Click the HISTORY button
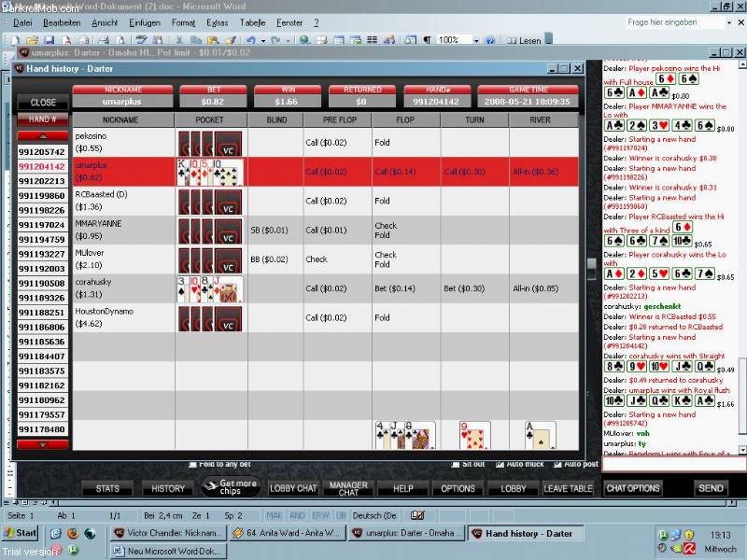The width and height of the screenshot is (747, 560). click(168, 488)
